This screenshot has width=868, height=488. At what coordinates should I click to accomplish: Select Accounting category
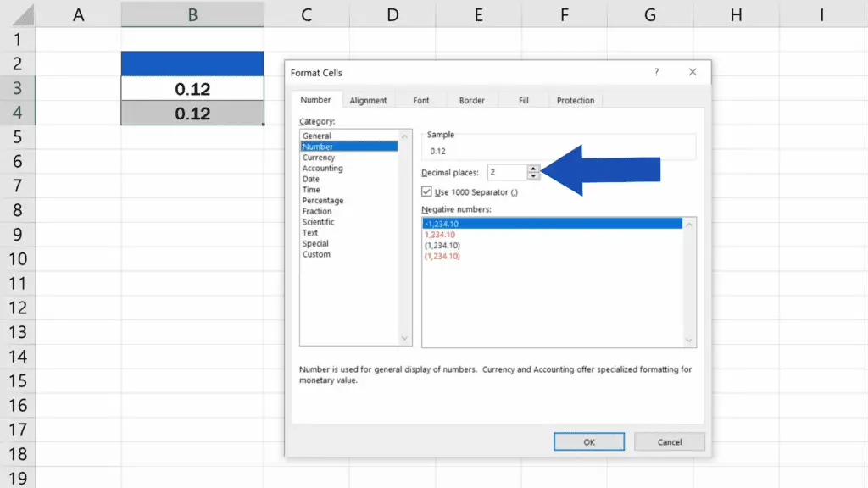(348, 169)
